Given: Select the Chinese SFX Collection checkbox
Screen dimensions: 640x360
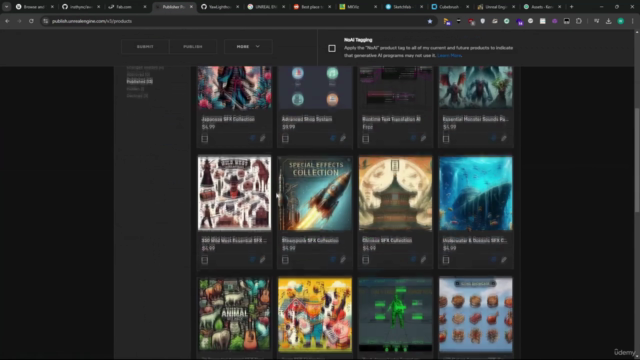Looking at the screenshot, I should (x=365, y=260).
